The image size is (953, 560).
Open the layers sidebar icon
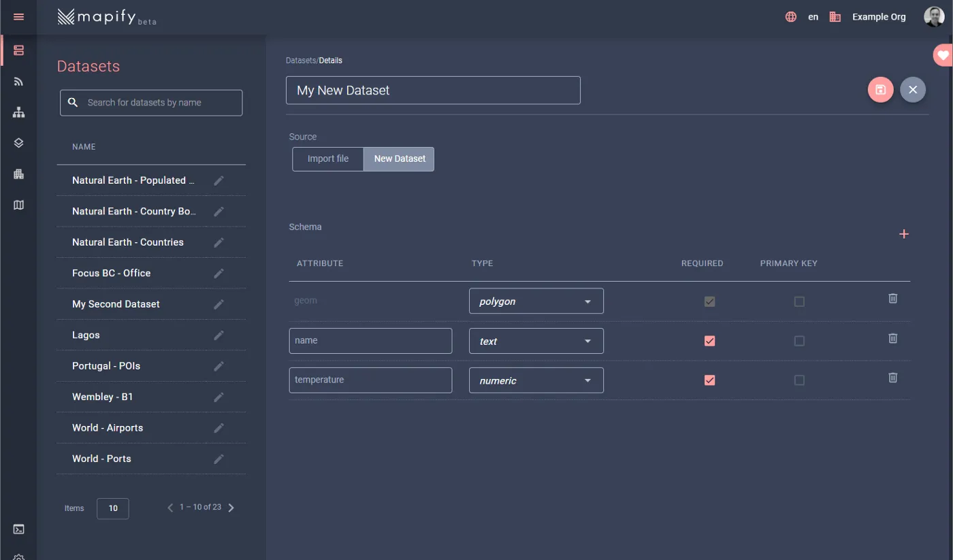tap(18, 143)
